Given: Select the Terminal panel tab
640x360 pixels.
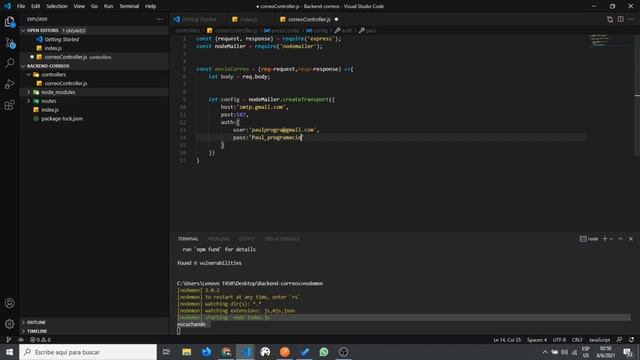Looking at the screenshot, I should pos(188,239).
